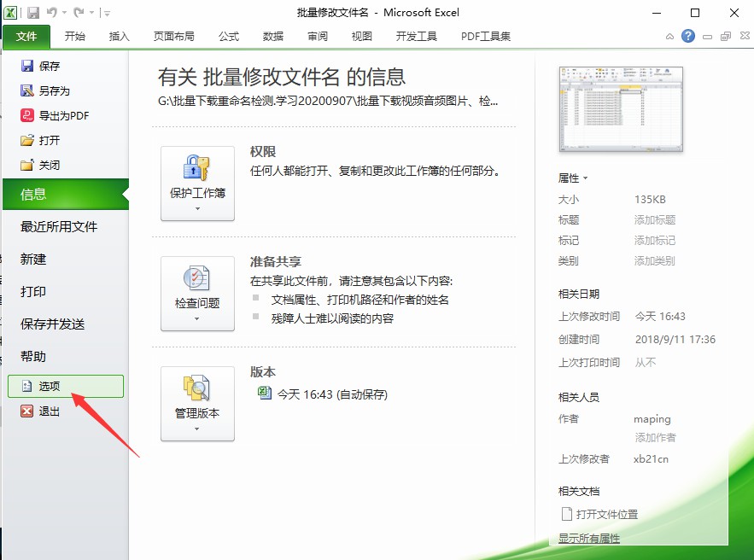
Task: Click the 管理版本 button
Action: 197,404
